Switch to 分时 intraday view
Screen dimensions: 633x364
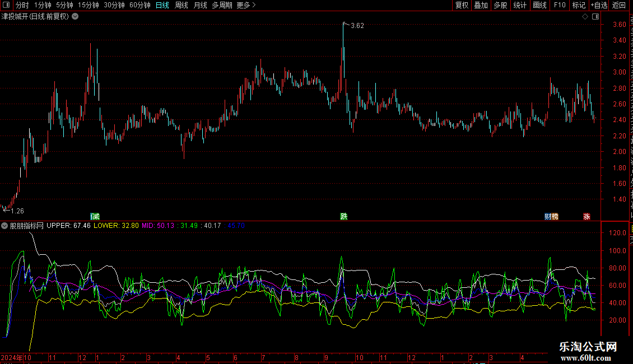(22, 5)
